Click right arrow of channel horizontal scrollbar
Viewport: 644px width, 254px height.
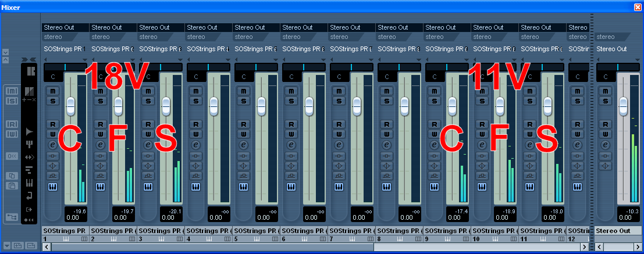coord(584,247)
